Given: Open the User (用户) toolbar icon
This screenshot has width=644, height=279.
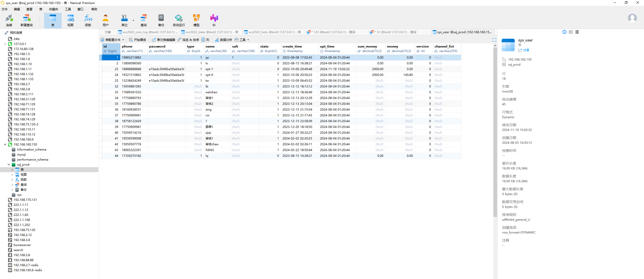Looking at the screenshot, I should tap(106, 20).
